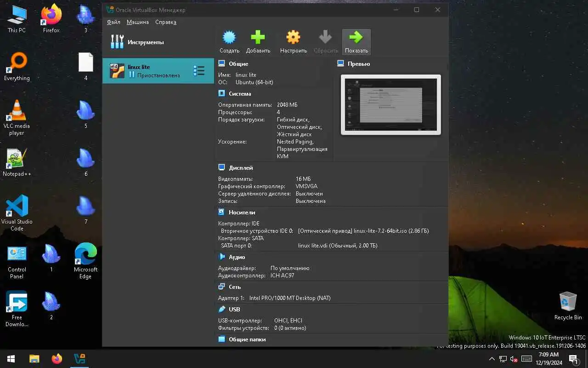Click the Дисплей section monitor icon
This screenshot has width=588, height=368.
click(x=222, y=167)
